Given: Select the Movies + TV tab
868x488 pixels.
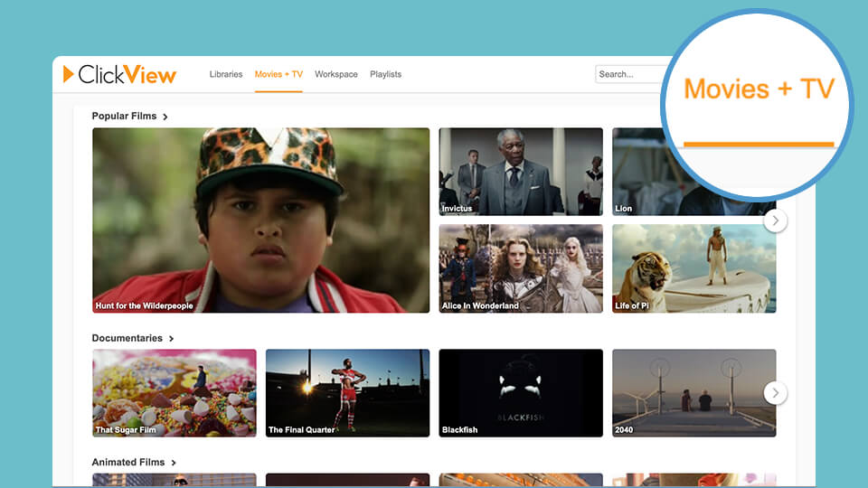Looking at the screenshot, I should (x=278, y=74).
